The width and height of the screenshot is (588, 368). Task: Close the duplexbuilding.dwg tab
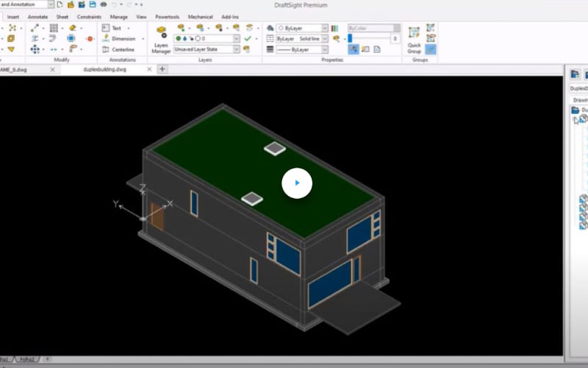(149, 69)
